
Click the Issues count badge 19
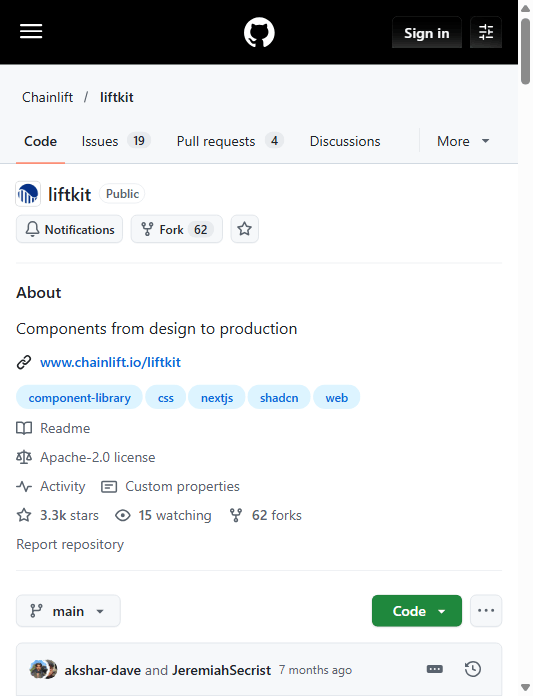point(139,141)
